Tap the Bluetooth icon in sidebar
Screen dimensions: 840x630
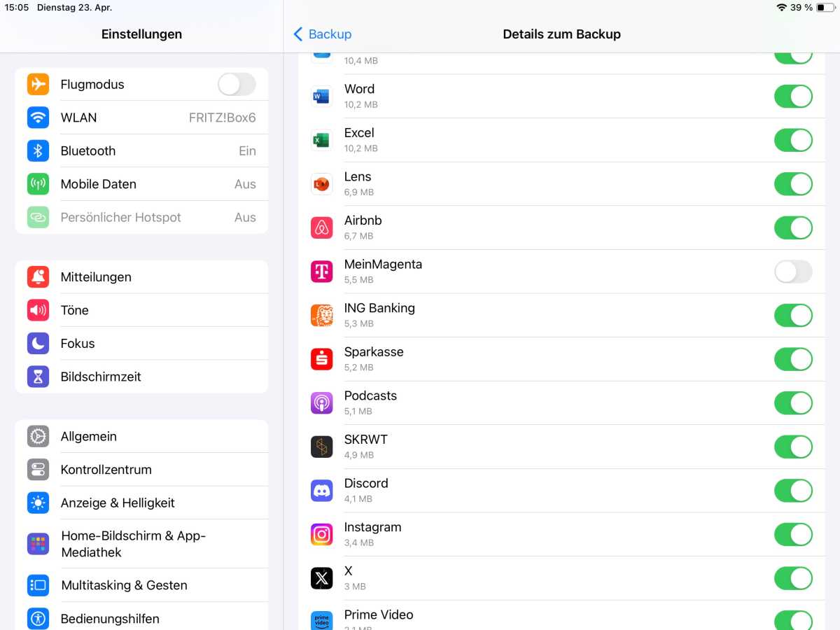(x=38, y=150)
